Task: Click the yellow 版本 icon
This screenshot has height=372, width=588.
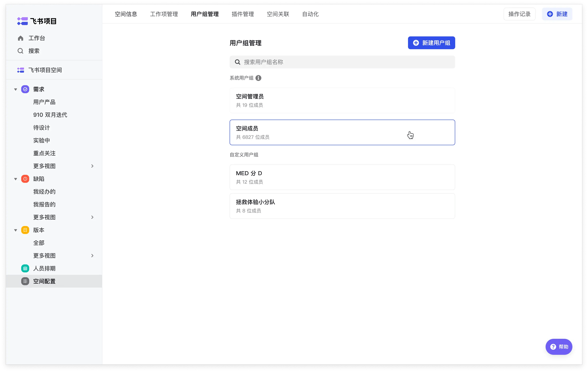Action: click(25, 230)
